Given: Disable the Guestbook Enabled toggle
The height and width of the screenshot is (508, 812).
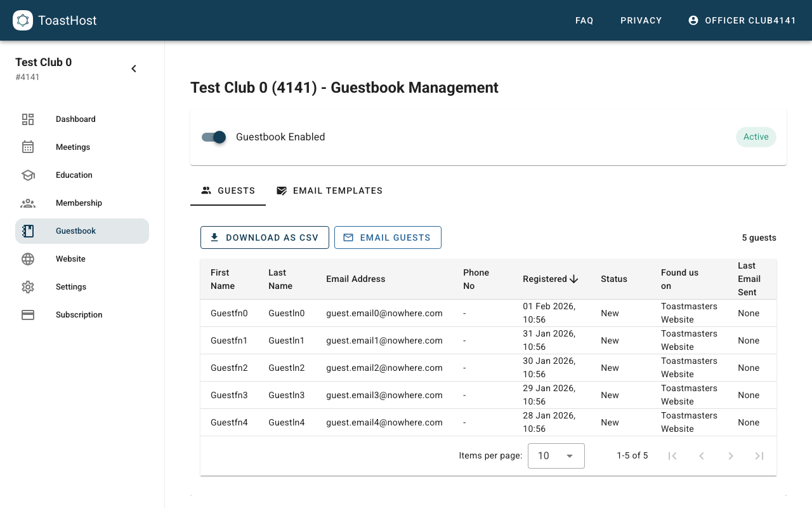Looking at the screenshot, I should point(214,137).
